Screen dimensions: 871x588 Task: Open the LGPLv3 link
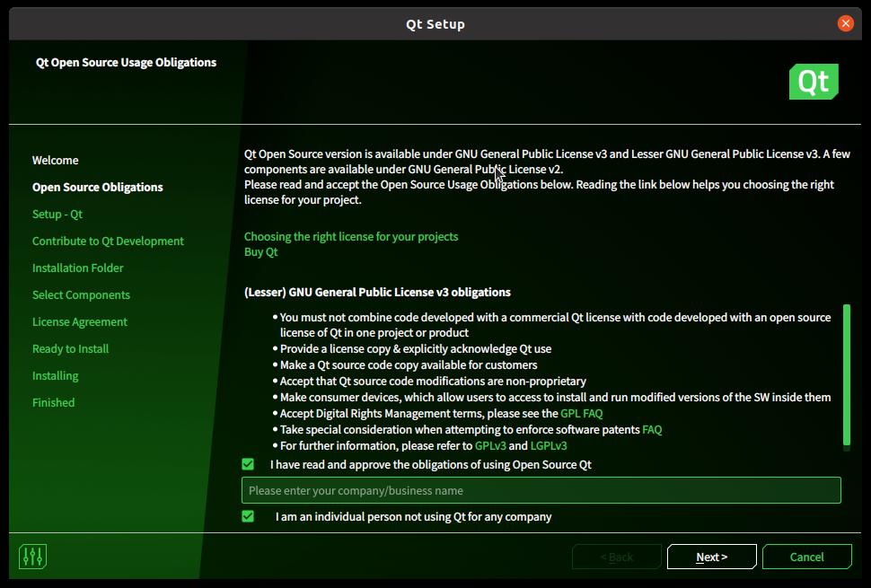(549, 445)
